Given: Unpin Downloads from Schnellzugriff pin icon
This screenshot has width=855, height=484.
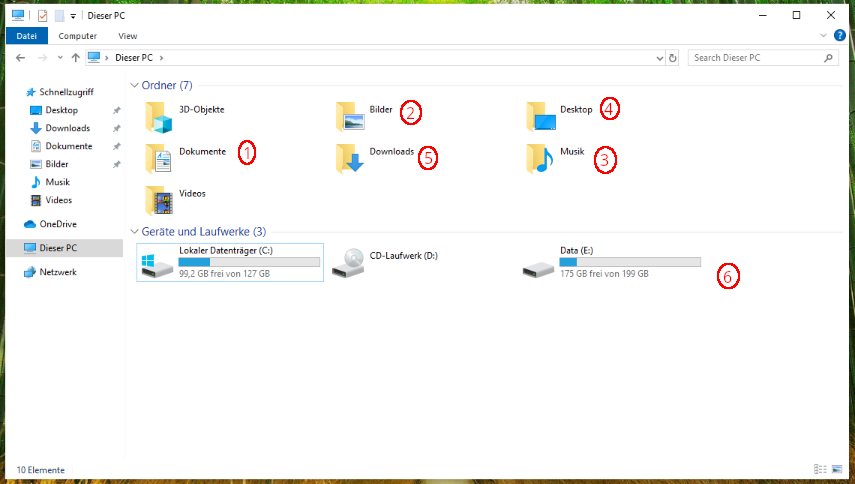Looking at the screenshot, I should (116, 129).
